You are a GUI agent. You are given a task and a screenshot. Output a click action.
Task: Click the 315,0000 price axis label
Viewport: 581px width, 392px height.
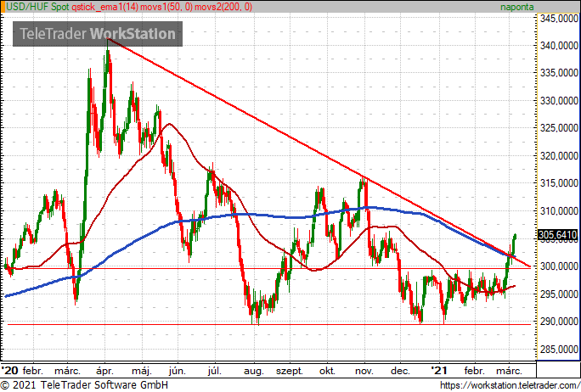coord(559,183)
